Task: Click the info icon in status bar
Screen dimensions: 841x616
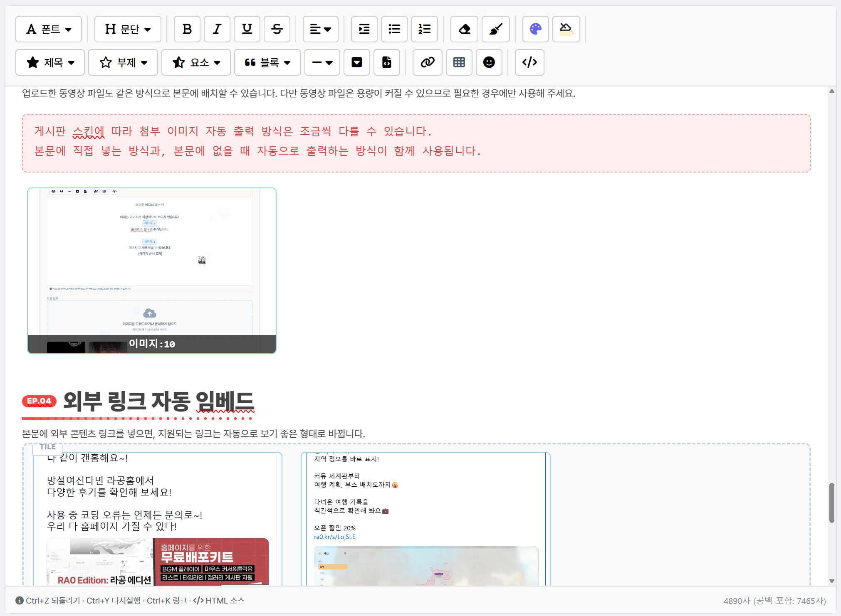Action: 20,601
